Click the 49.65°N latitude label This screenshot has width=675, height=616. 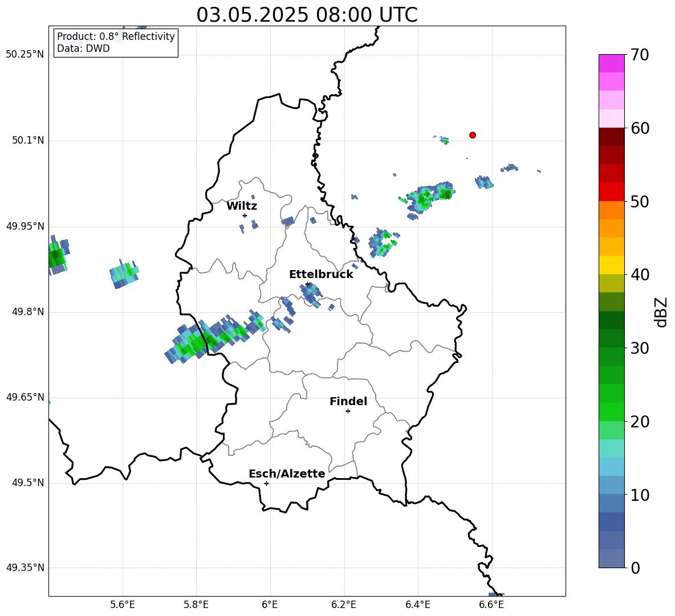pyautogui.click(x=25, y=397)
